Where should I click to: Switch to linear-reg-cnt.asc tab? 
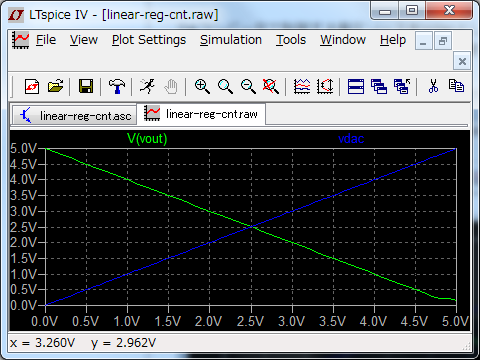(74, 115)
